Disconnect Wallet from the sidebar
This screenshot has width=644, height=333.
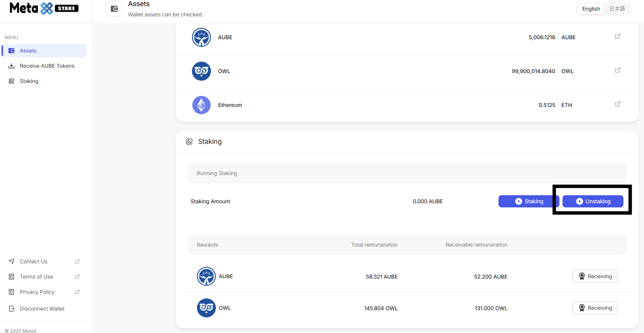click(42, 309)
